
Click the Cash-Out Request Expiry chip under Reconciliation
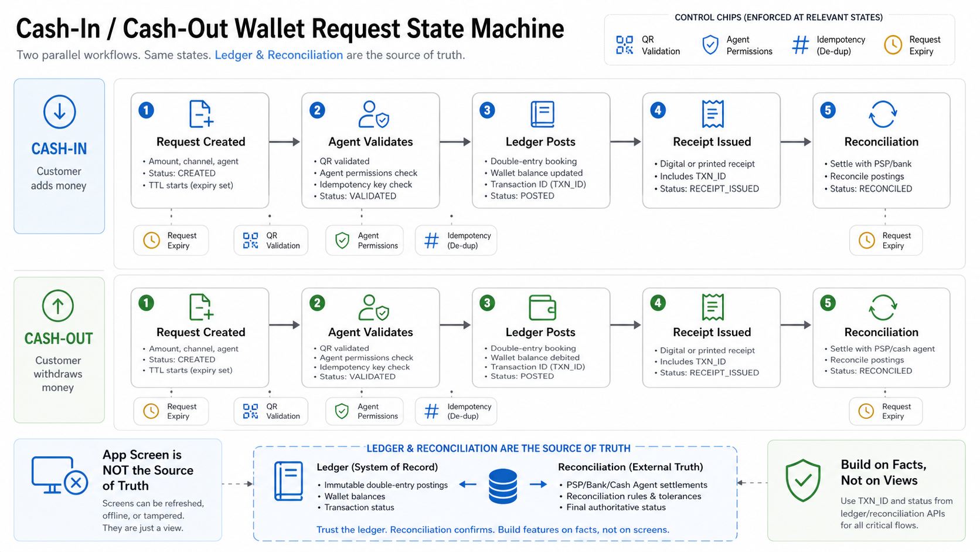(x=886, y=411)
